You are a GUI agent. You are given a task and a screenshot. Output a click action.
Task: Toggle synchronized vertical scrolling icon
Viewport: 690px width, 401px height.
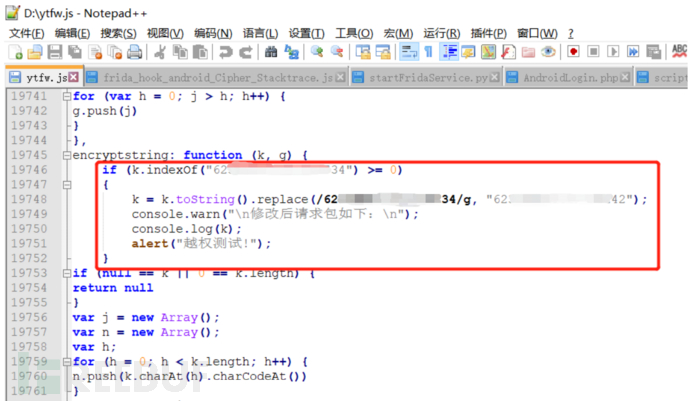[363, 52]
